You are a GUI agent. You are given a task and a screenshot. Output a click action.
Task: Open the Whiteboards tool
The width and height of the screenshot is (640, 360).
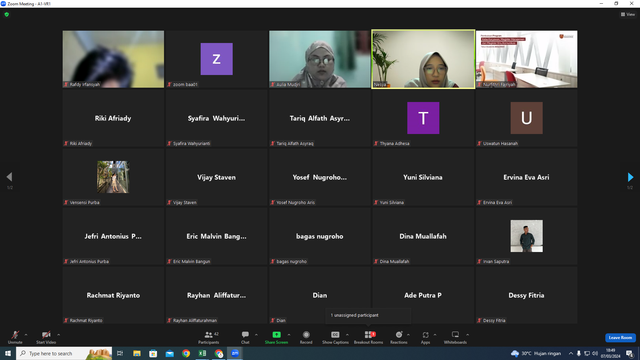pyautogui.click(x=455, y=337)
